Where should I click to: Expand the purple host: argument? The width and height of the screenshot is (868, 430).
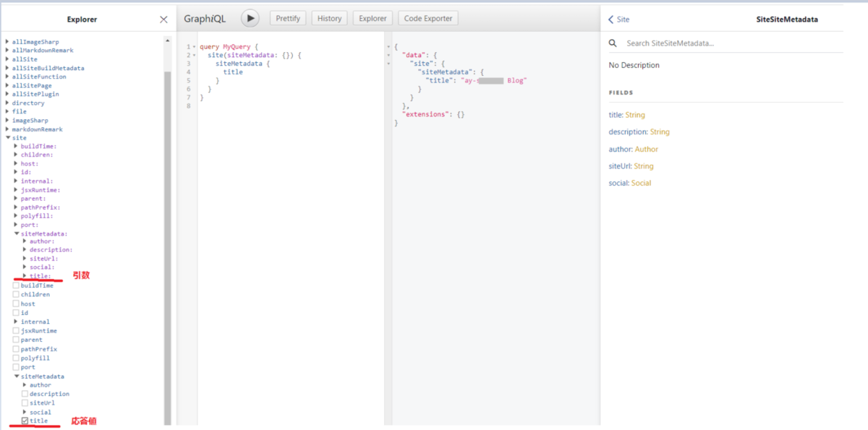click(16, 164)
